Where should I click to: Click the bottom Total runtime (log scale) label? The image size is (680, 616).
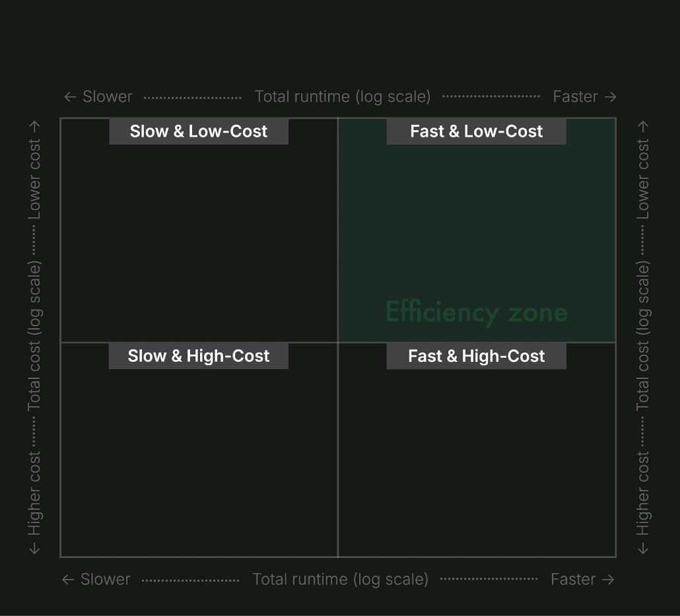(x=341, y=579)
